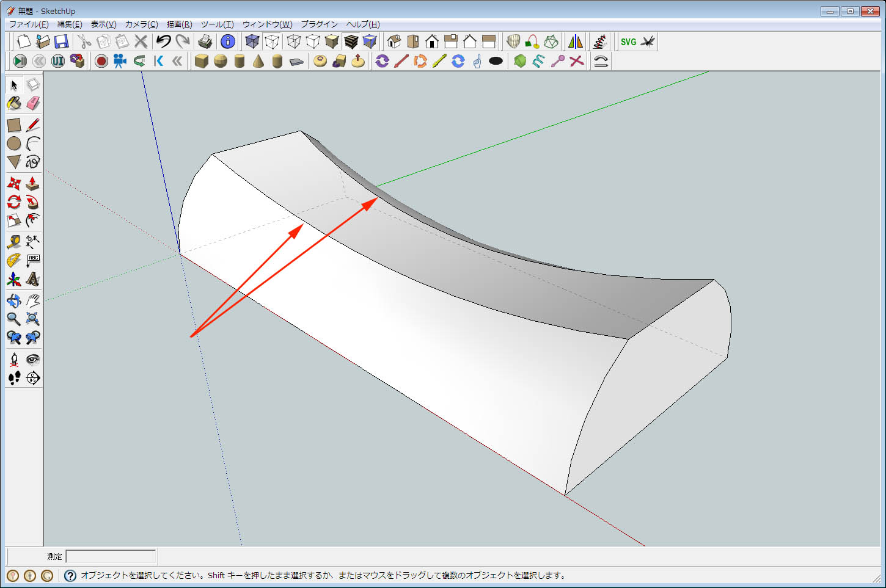This screenshot has width=886, height=588.
Task: Select the Look Around eye tool
Action: (33, 360)
